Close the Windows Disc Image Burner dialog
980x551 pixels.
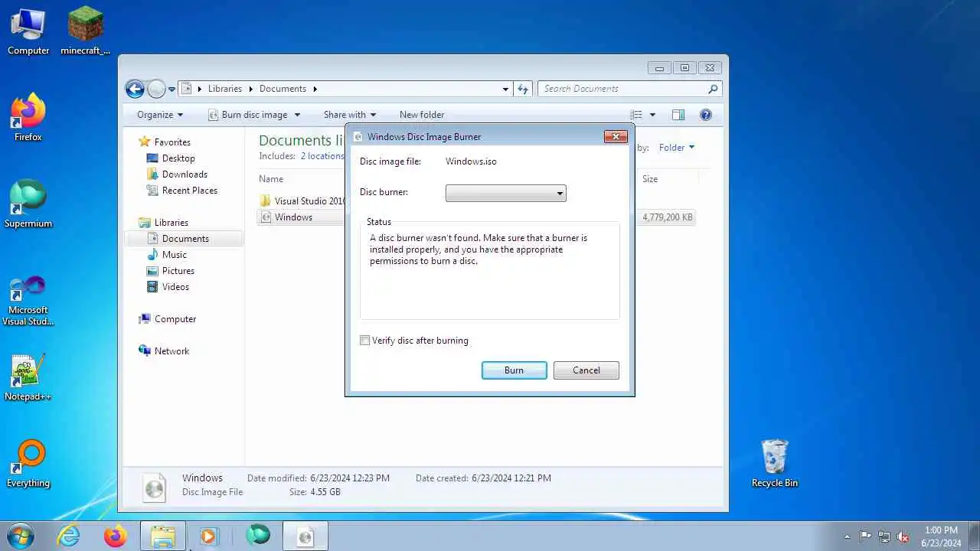(x=616, y=136)
